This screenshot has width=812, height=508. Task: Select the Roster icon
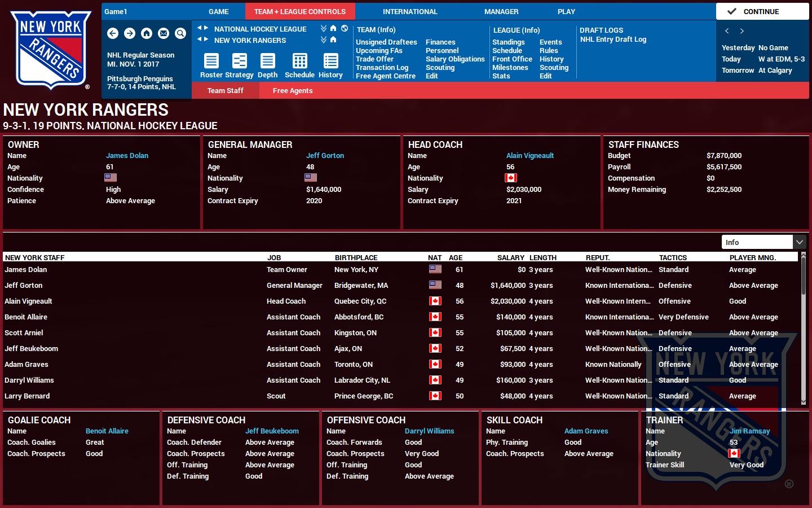(211, 61)
